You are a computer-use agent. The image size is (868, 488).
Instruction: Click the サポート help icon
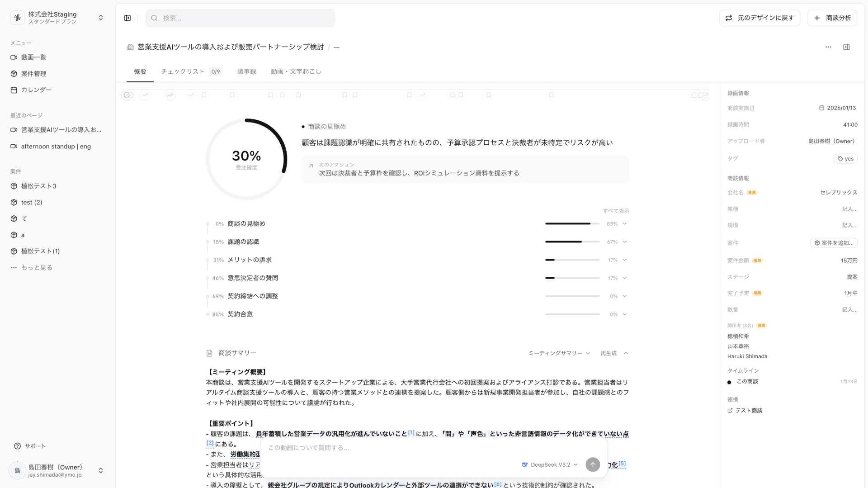tap(17, 446)
